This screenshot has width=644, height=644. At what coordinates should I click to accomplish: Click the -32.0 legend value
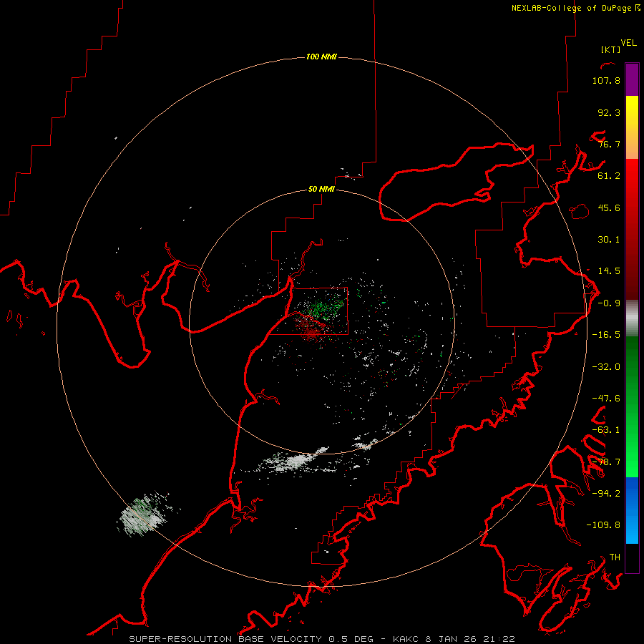tap(606, 367)
